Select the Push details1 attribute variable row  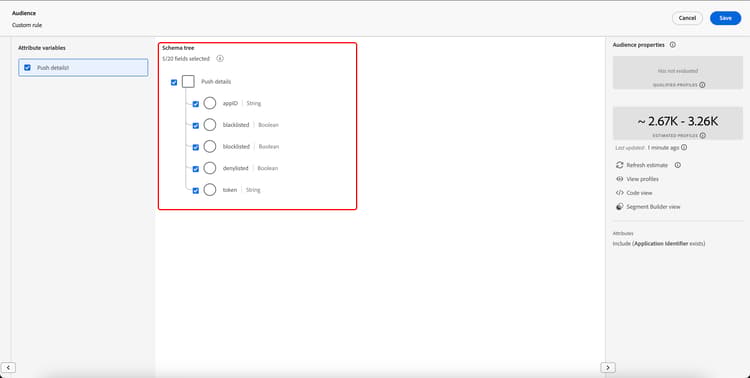tap(83, 67)
